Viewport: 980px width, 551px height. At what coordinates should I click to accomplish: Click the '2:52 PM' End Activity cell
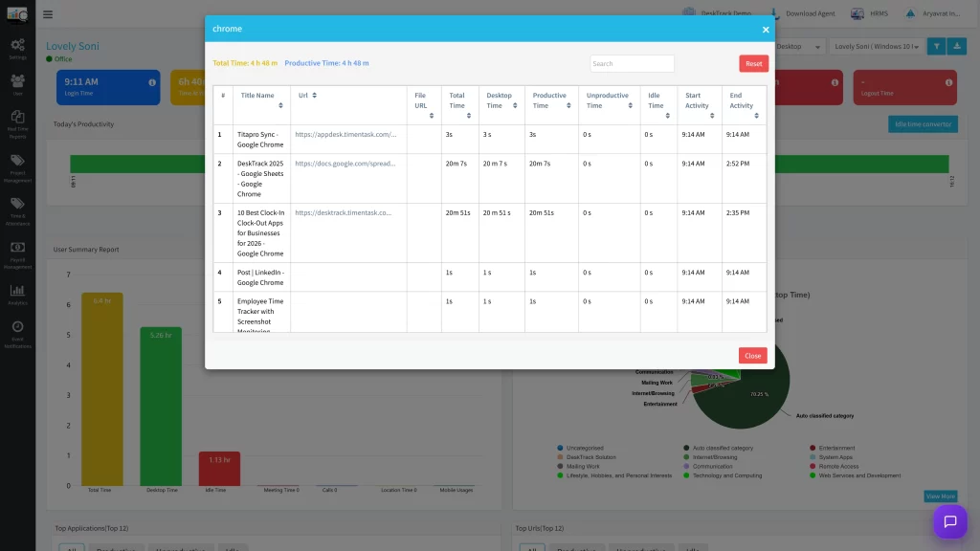click(738, 163)
